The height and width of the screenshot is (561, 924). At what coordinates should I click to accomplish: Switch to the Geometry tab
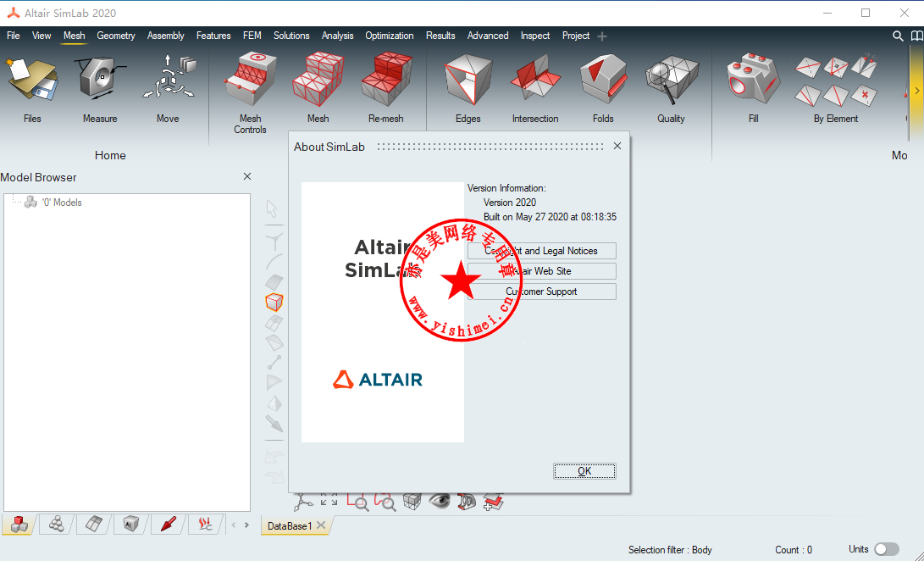point(116,36)
